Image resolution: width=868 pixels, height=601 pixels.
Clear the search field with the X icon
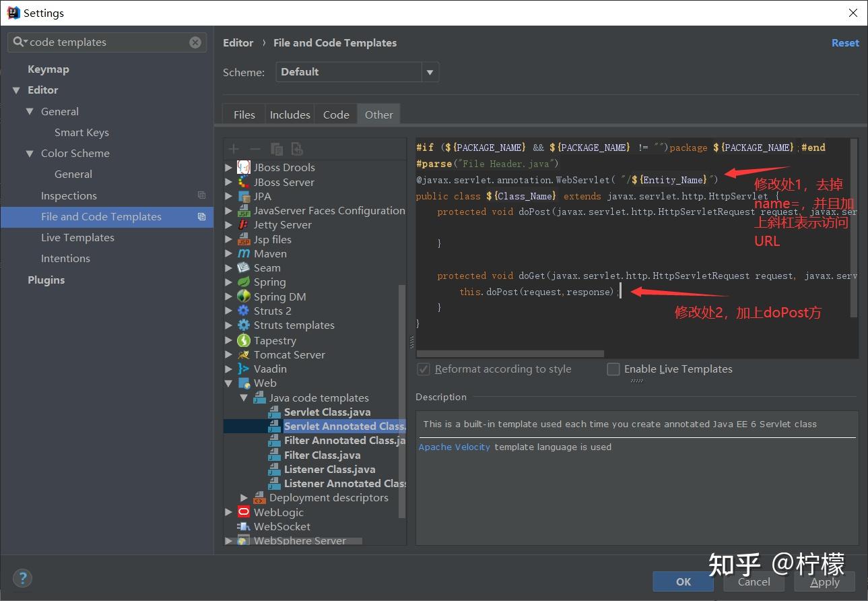195,42
